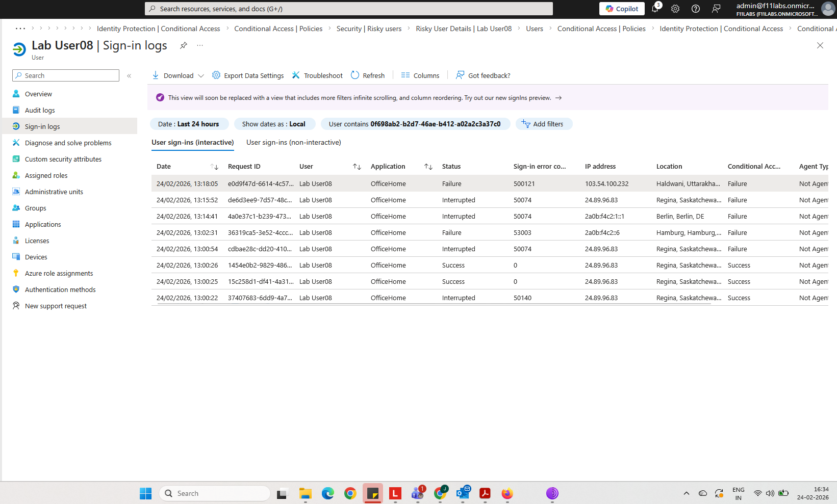Viewport: 837px width, 504px height.
Task: Expand the Download dropdown arrow
Action: click(201, 75)
